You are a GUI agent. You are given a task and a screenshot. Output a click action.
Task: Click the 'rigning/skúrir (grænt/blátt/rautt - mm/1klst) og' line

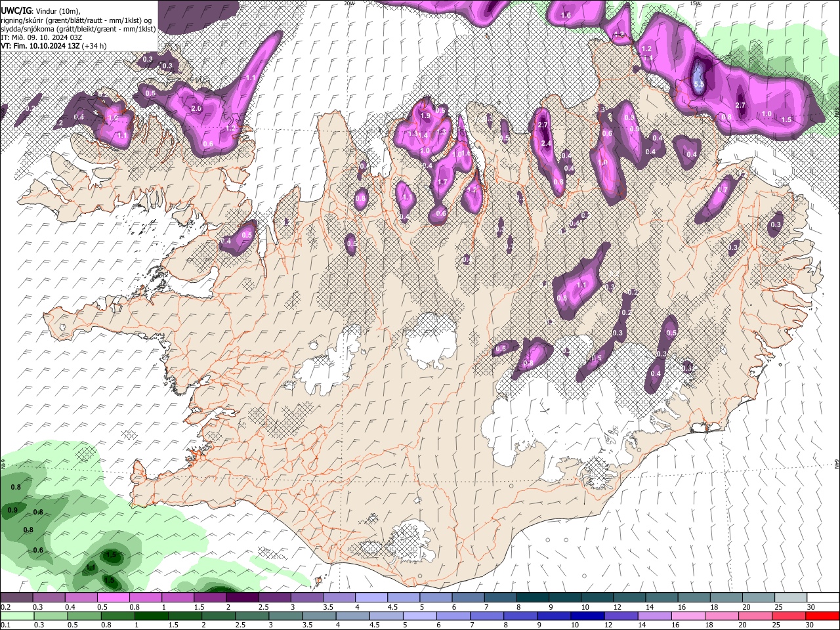tap(76, 20)
